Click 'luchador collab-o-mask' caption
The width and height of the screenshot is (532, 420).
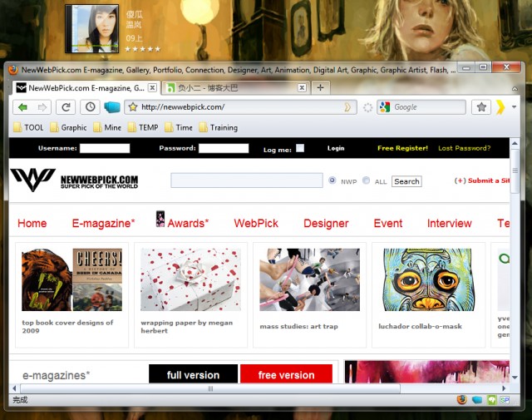(x=420, y=326)
